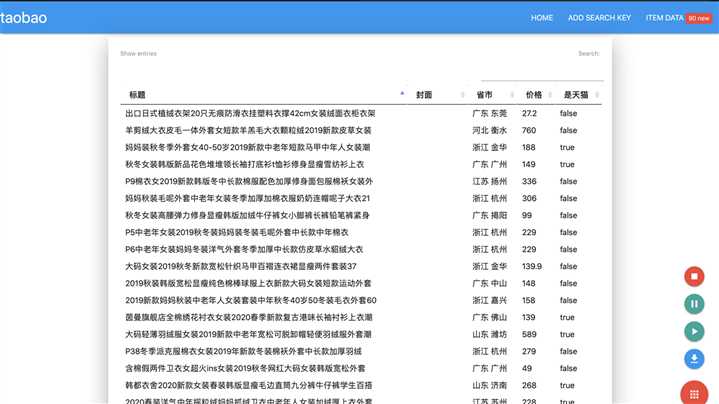Click location cell 山东 济南

tap(490, 385)
